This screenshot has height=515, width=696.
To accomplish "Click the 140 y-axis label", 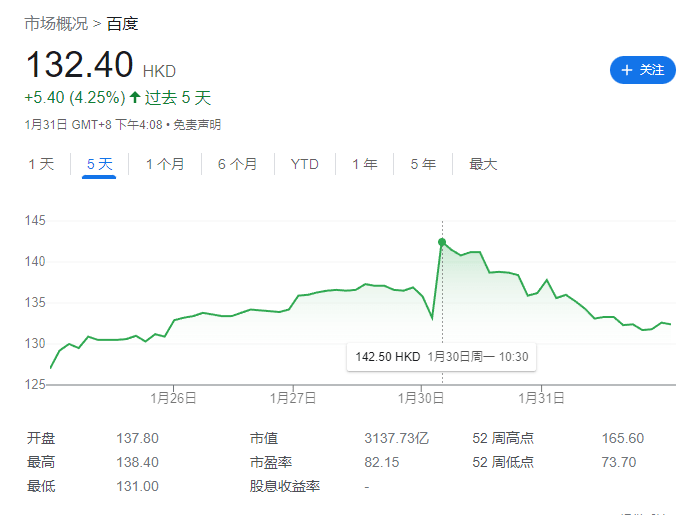I will click(35, 261).
